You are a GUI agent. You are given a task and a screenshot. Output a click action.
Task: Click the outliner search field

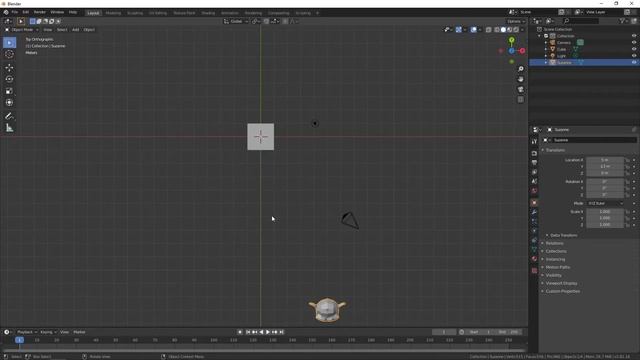click(581, 21)
